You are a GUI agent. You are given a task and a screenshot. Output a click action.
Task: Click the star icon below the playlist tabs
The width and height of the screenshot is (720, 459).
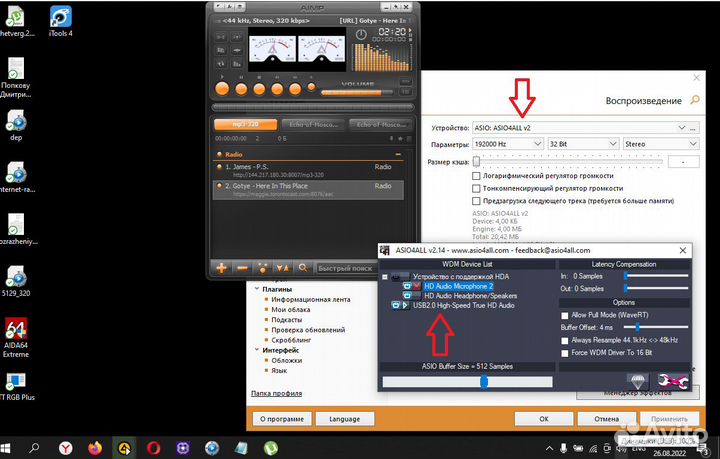pos(400,138)
